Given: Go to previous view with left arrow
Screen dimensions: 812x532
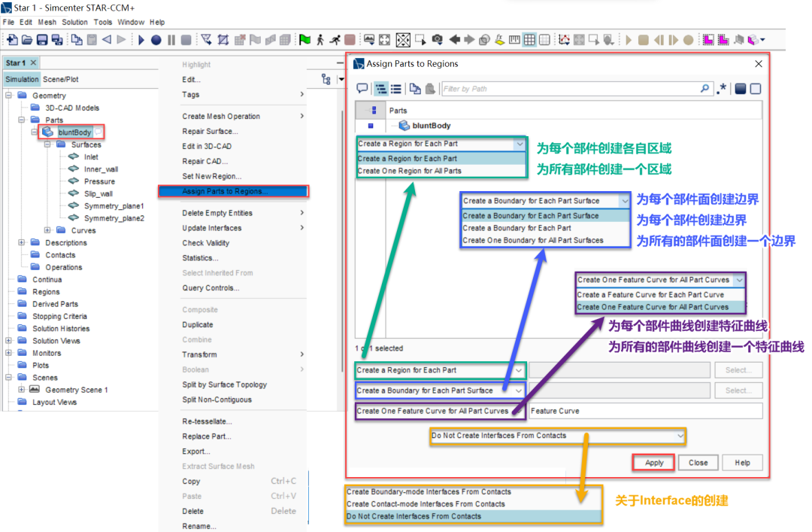Looking at the screenshot, I should click(x=455, y=39).
